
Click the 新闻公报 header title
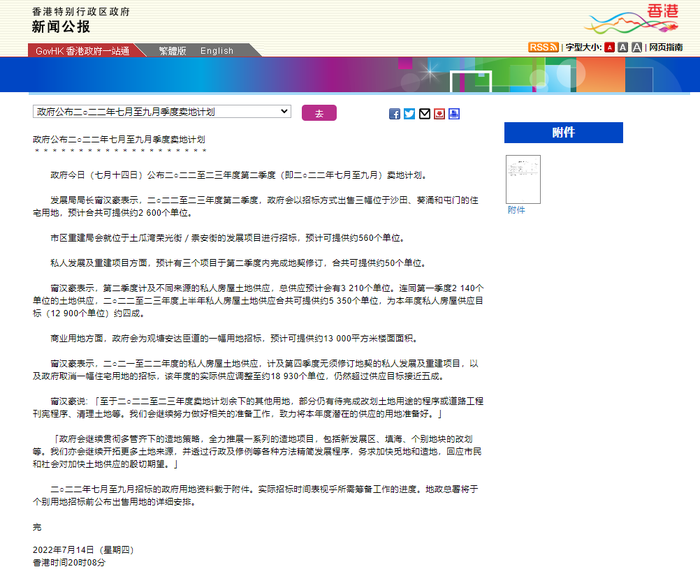pyautogui.click(x=61, y=27)
